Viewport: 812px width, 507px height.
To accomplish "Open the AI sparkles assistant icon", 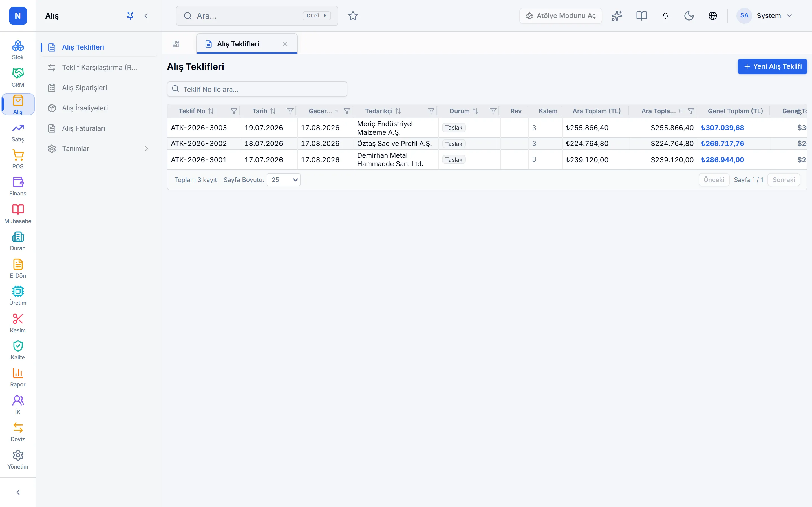I will click(x=616, y=16).
